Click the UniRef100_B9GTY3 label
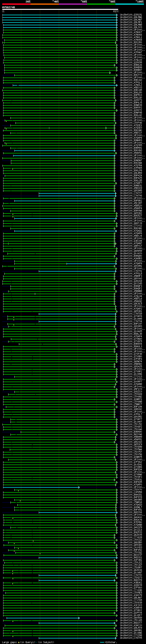 tap(131, 75)
